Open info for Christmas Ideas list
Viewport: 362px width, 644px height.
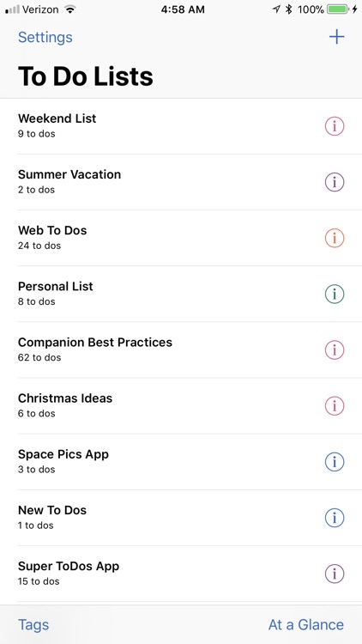[x=335, y=406]
